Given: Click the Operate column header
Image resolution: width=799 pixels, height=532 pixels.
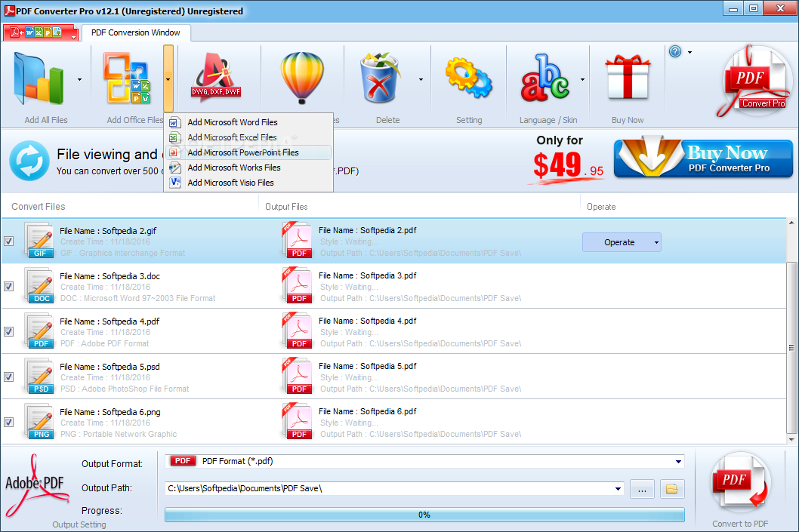Looking at the screenshot, I should pos(601,207).
